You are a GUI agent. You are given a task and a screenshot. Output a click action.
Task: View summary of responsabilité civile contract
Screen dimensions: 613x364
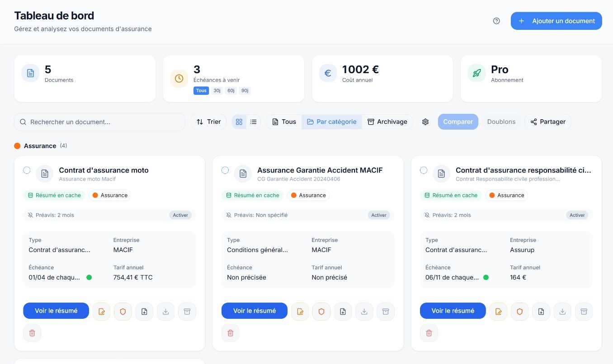tap(453, 311)
